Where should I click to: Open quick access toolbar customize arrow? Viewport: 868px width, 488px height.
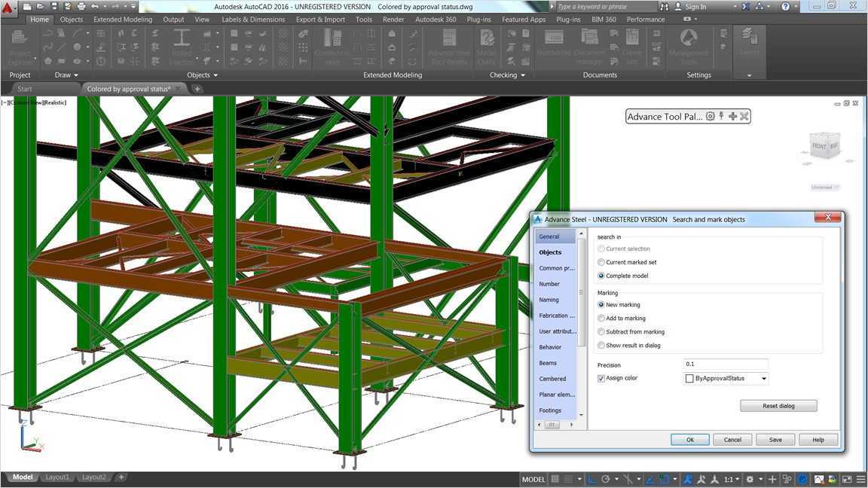tap(133, 7)
